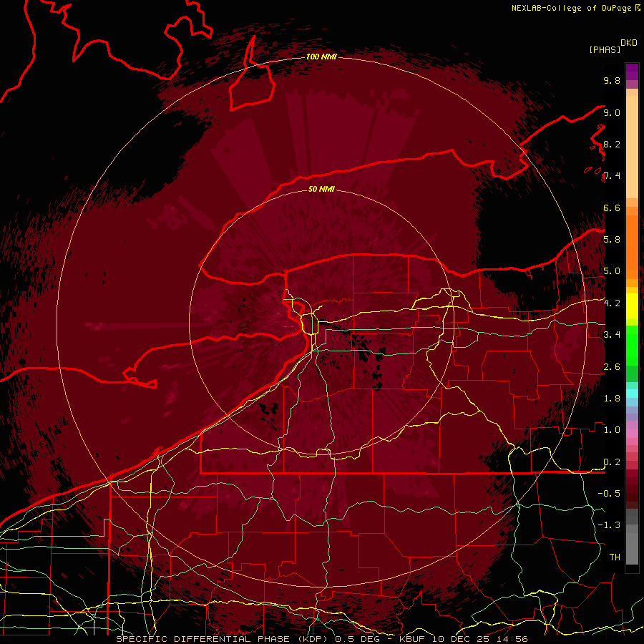Click the DKD legend title

click(x=629, y=43)
